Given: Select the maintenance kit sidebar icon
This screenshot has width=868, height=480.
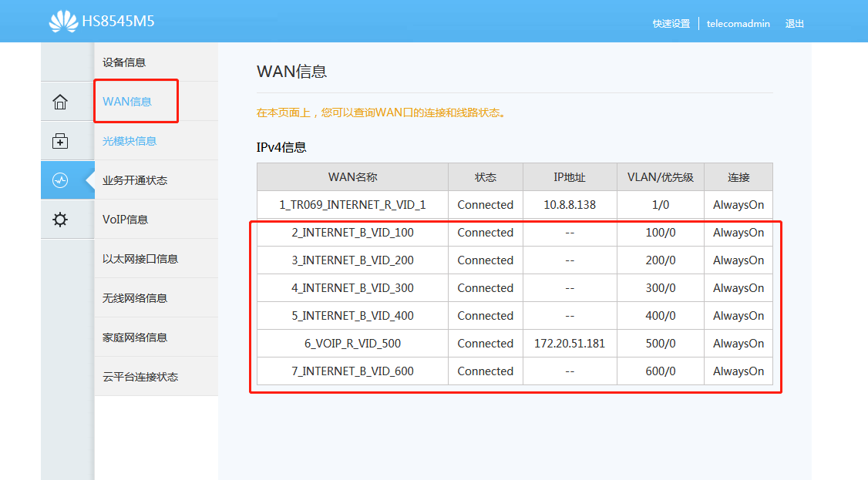Looking at the screenshot, I should 60,141.
